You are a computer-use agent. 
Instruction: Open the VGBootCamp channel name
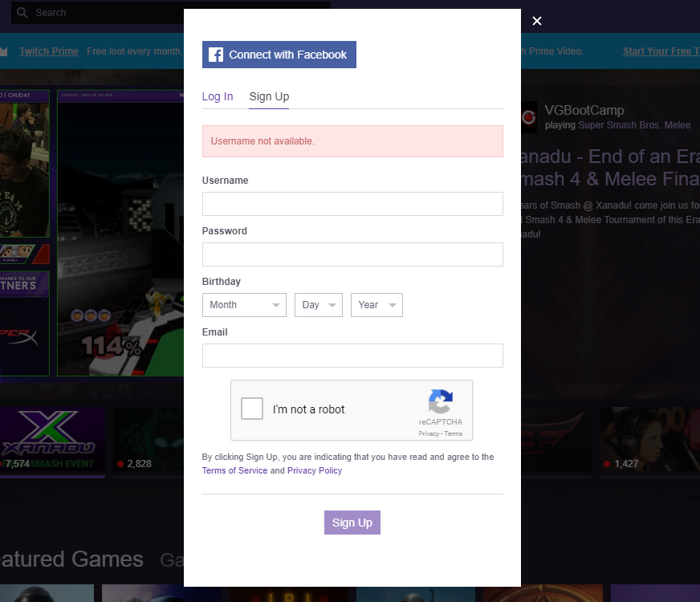[584, 110]
